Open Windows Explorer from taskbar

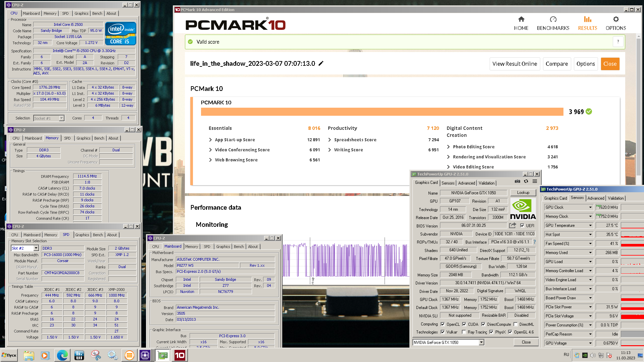[x=29, y=355]
